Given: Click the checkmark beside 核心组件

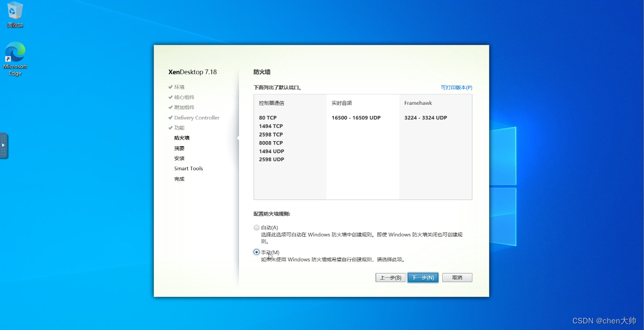Looking at the screenshot, I should [x=171, y=97].
